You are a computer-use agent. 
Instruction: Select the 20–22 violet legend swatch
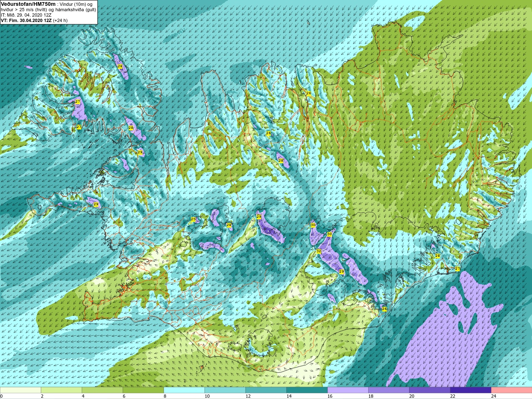point(430,390)
